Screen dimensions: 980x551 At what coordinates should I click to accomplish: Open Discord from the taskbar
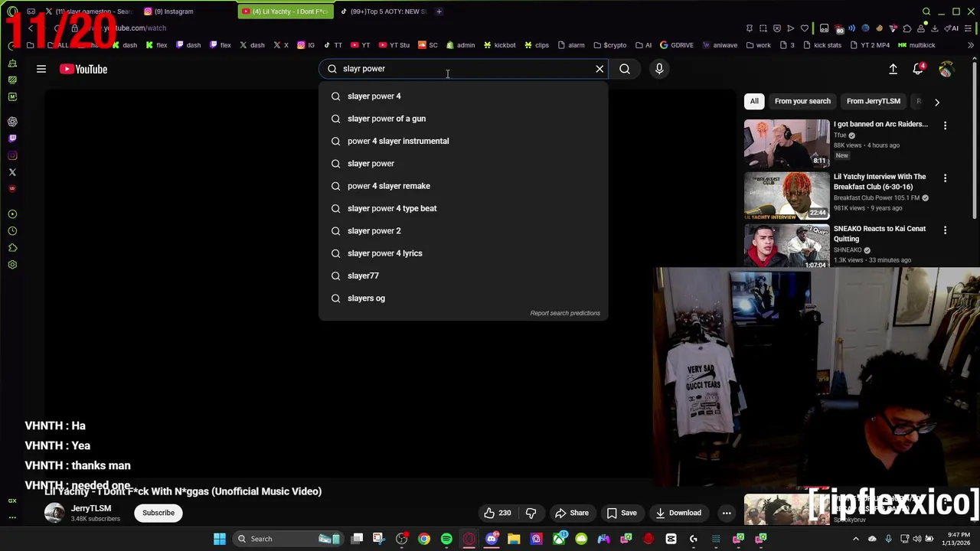tap(492, 539)
